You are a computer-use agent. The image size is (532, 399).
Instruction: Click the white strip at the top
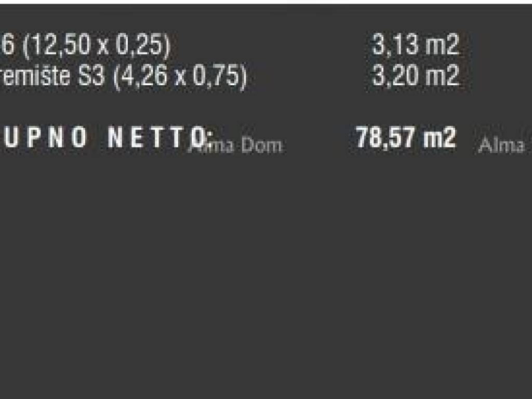(x=266, y=2)
